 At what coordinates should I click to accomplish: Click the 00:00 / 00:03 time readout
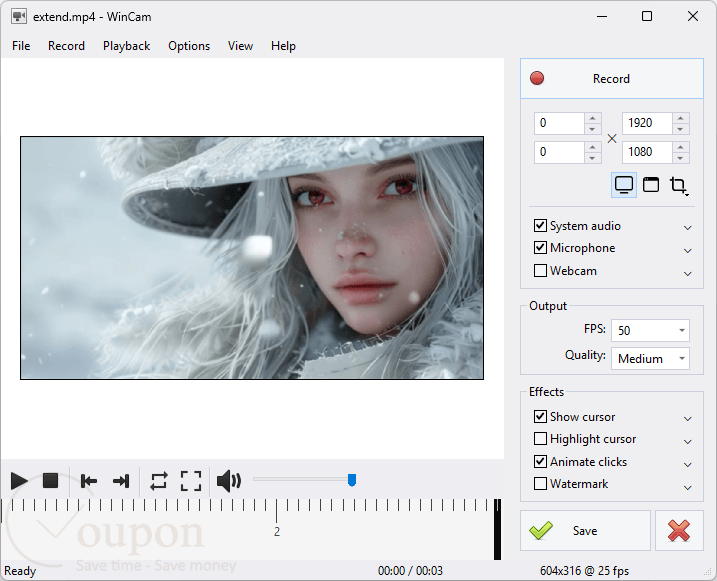click(x=410, y=571)
